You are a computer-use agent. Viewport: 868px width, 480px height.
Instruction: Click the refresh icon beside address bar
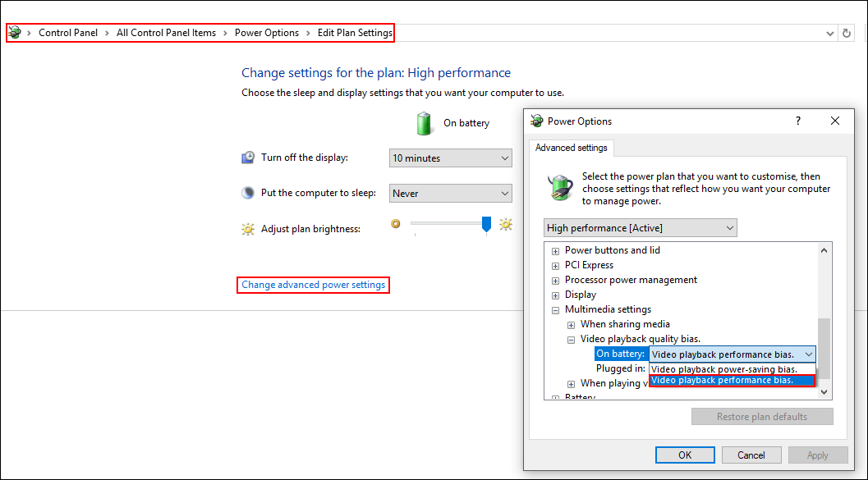click(x=847, y=33)
